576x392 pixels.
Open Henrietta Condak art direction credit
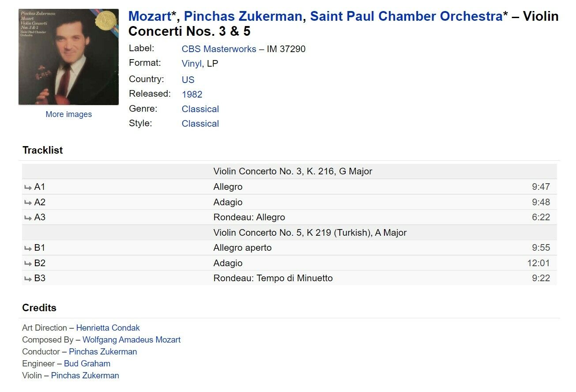[x=108, y=328]
